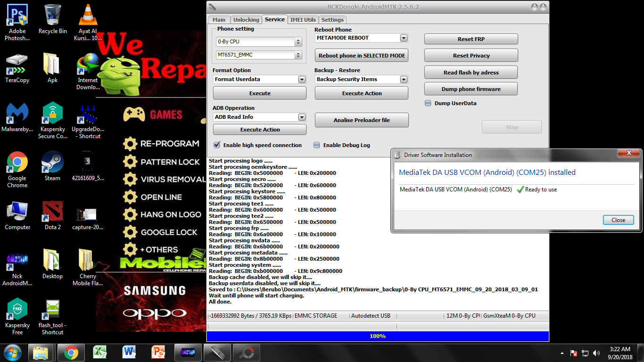
Task: Open the Apk folder
Action: click(52, 68)
